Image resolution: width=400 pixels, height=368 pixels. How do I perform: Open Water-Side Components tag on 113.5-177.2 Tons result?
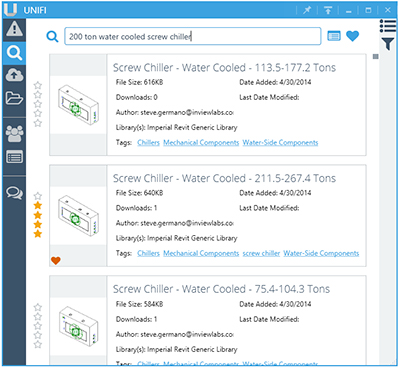(x=280, y=143)
